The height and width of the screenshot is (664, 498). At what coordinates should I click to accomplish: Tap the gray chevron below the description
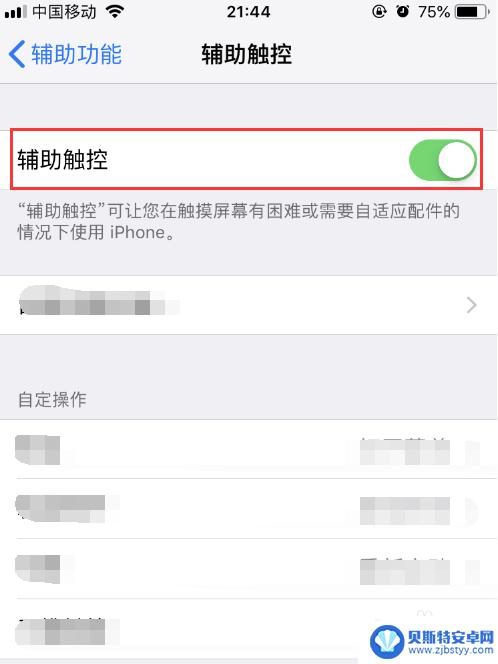471,305
